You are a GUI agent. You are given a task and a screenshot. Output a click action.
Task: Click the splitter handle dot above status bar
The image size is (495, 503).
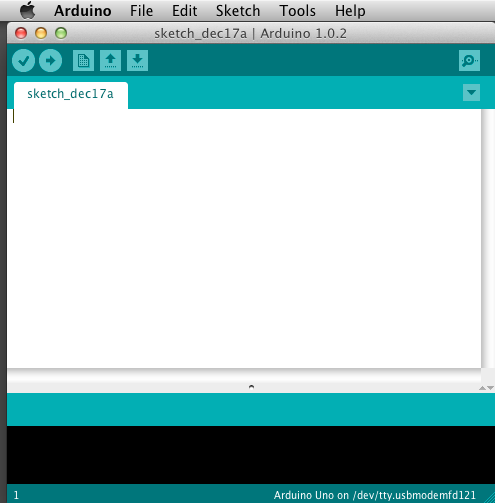click(251, 387)
